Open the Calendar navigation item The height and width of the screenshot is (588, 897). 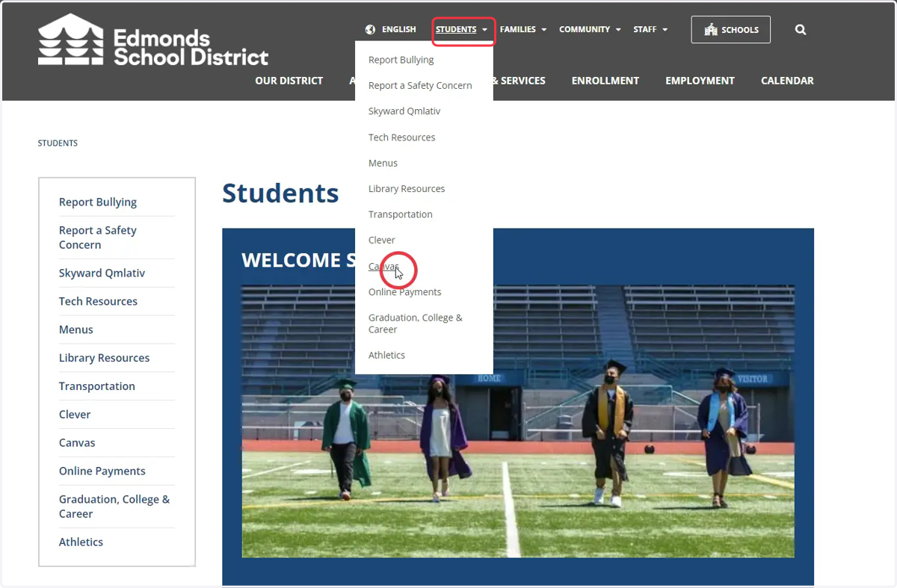787,81
